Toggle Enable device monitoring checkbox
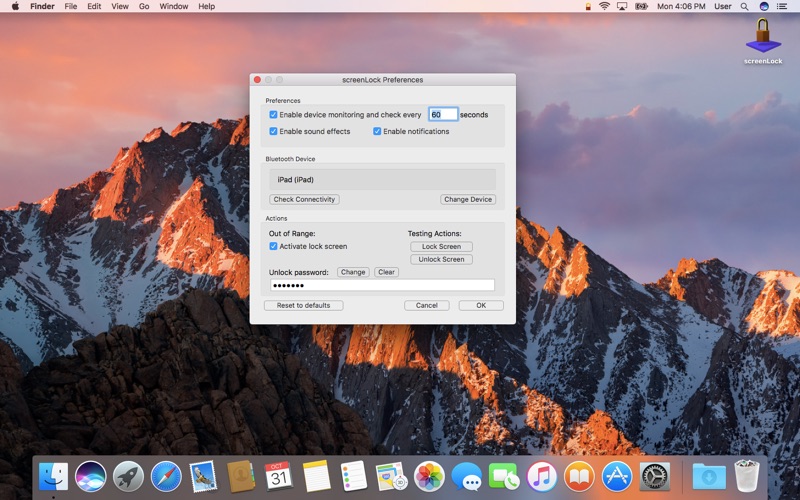Image resolution: width=800 pixels, height=500 pixels. [273, 115]
